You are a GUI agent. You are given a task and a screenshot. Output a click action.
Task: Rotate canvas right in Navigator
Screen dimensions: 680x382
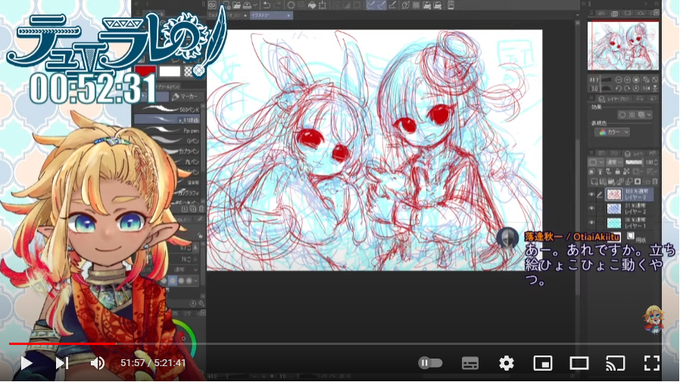(628, 88)
